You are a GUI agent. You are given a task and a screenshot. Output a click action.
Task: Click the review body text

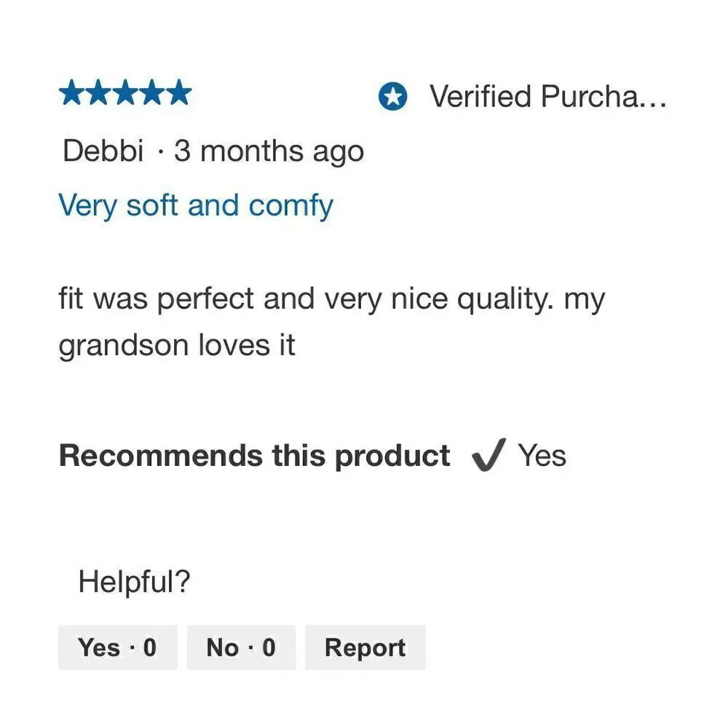click(331, 322)
